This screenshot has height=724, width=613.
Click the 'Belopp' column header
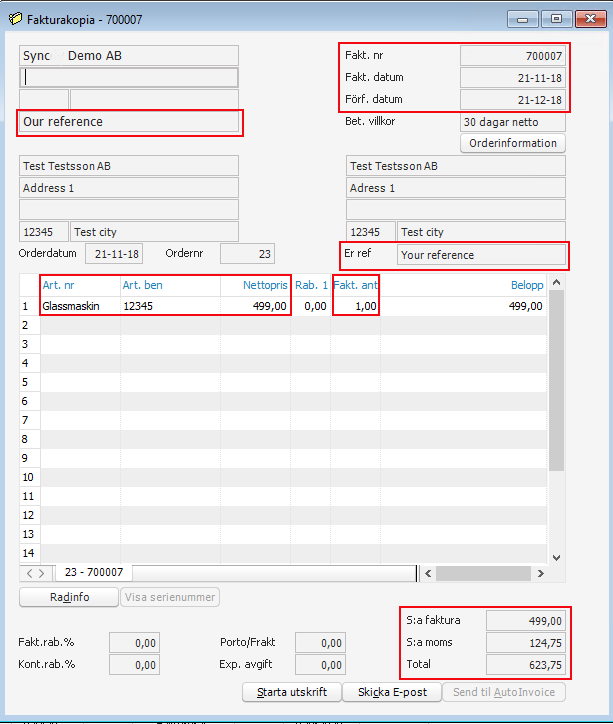(526, 285)
